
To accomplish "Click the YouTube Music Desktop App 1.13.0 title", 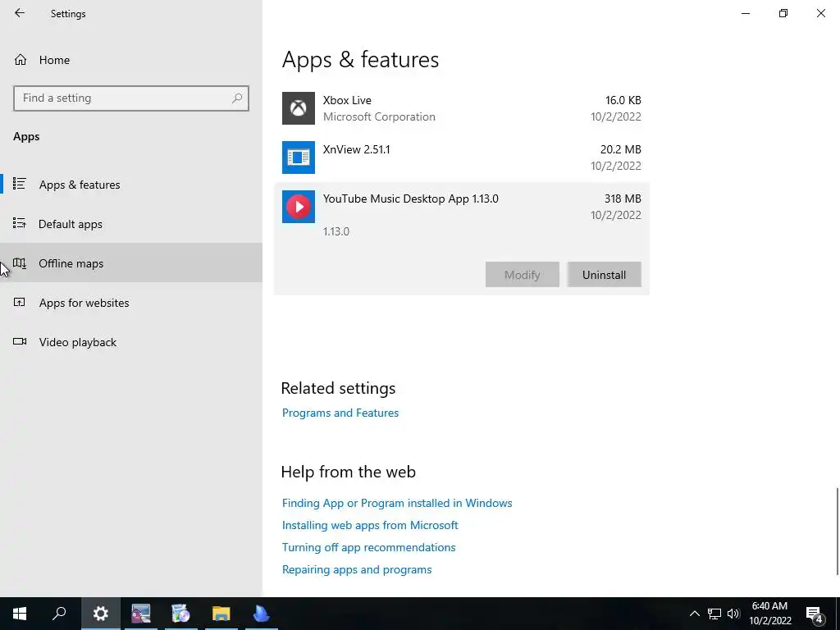I will click(x=410, y=199).
